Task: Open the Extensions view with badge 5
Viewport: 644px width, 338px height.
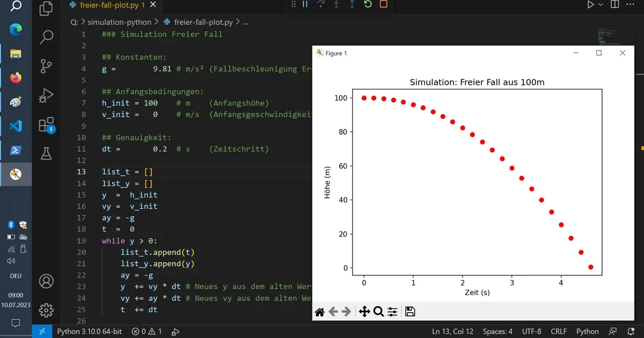Action: point(47,125)
